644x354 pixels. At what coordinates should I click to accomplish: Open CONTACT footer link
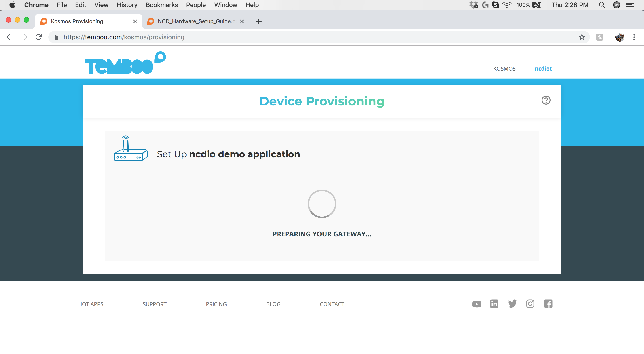332,304
